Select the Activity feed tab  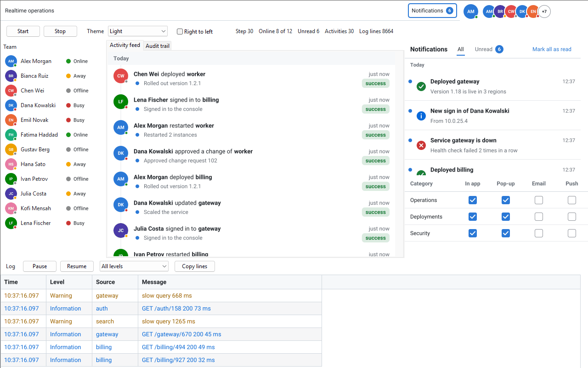coord(125,45)
